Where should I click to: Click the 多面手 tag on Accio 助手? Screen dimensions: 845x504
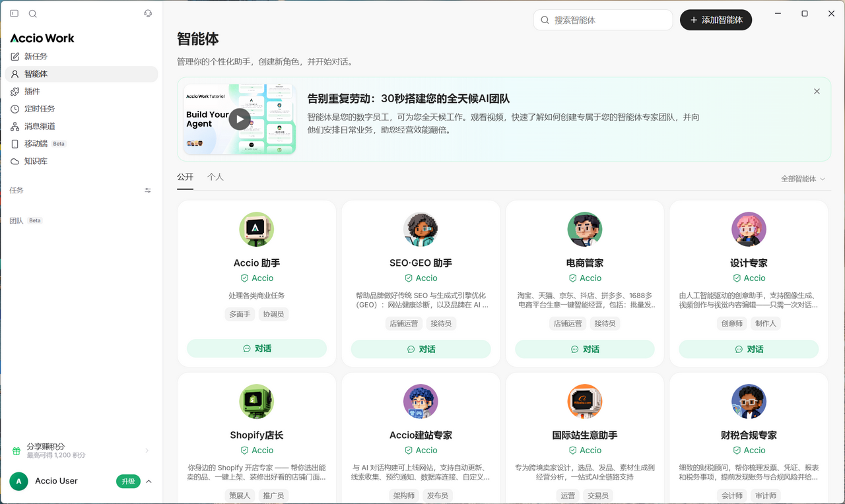tap(240, 315)
